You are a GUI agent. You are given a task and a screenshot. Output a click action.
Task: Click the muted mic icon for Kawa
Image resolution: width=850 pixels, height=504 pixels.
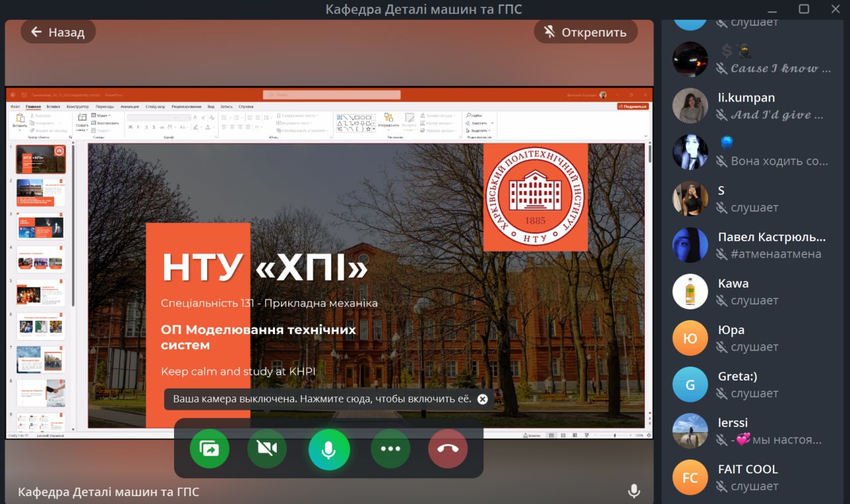[722, 301]
